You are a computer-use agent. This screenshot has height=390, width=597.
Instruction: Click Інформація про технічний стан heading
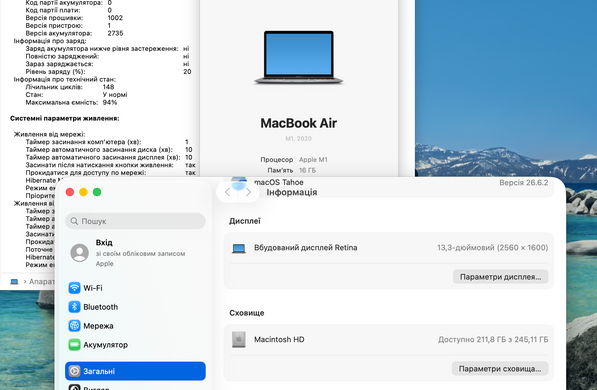point(65,79)
